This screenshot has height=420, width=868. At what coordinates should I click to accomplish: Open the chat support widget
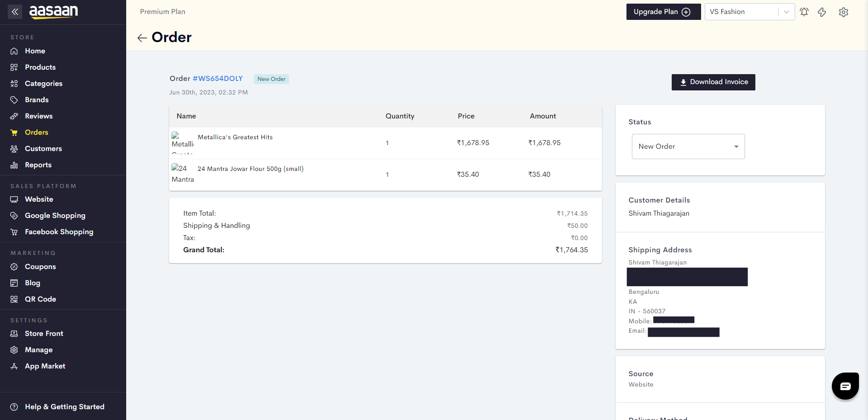coord(845,386)
